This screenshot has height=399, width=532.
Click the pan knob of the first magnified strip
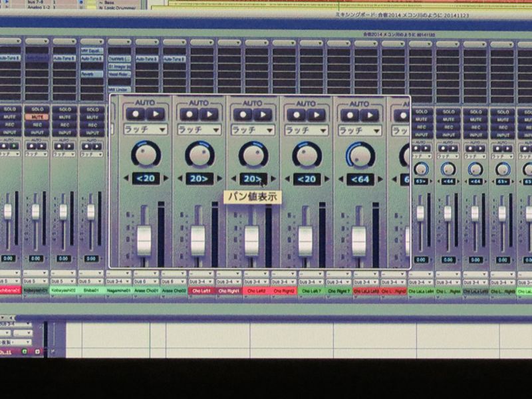(146, 154)
